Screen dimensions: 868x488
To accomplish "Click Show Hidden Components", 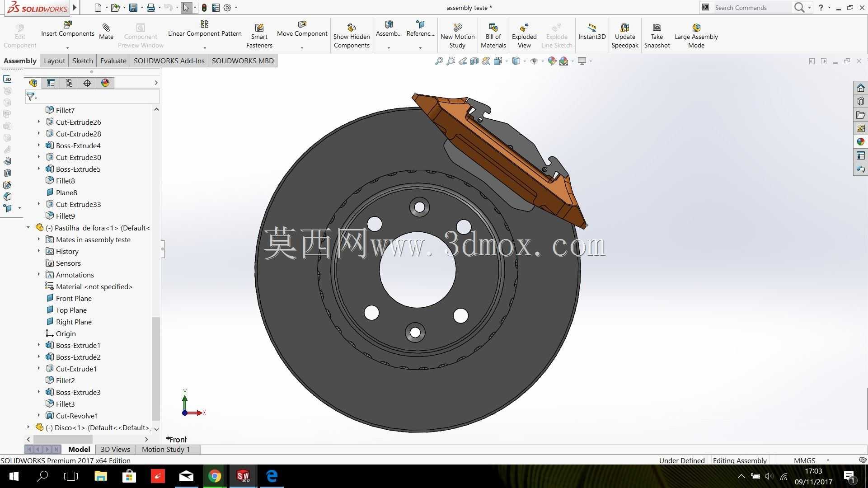I will point(352,36).
